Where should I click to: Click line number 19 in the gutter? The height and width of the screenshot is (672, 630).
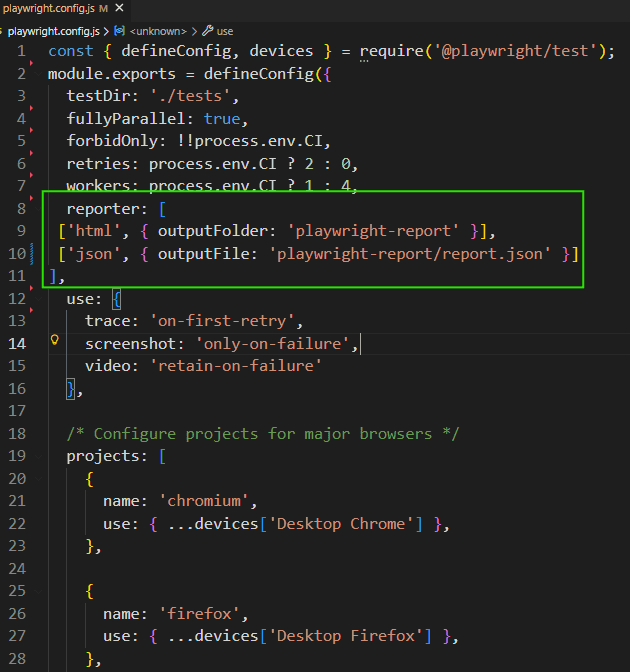coord(18,456)
